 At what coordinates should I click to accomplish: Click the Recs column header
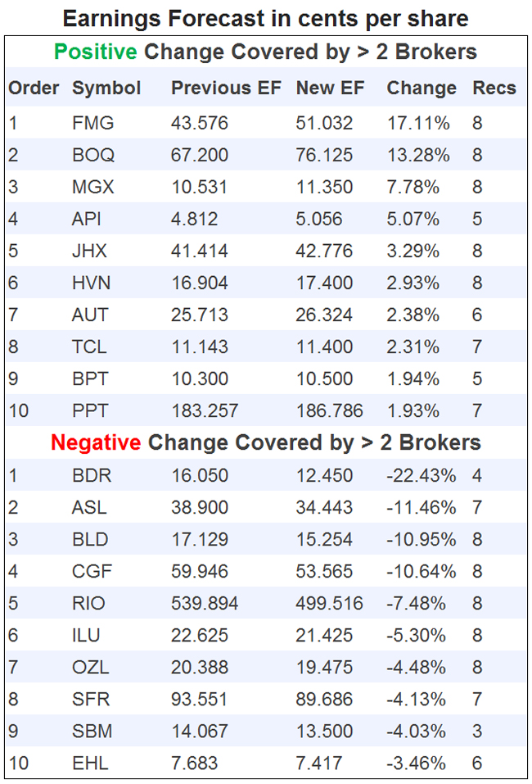[494, 88]
